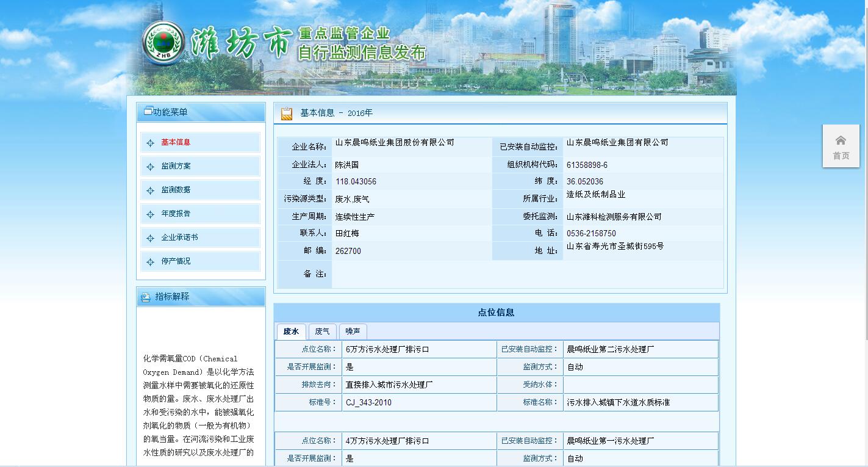
Task: Switch to the 废气 tab
Action: (322, 331)
